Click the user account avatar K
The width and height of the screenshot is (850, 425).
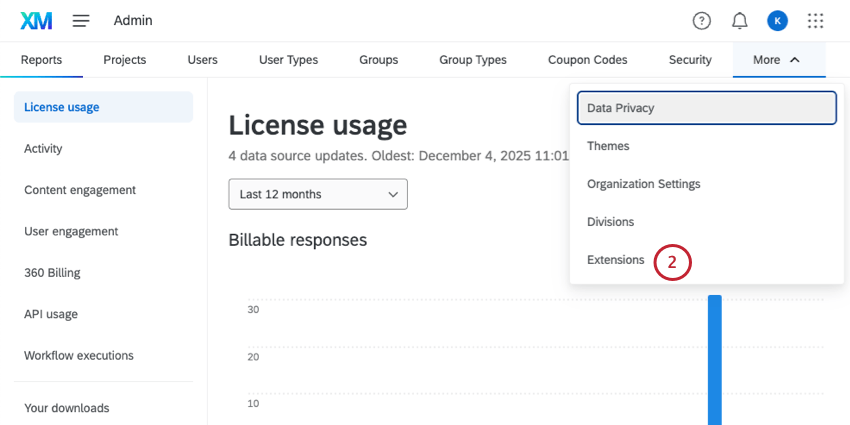(x=777, y=20)
